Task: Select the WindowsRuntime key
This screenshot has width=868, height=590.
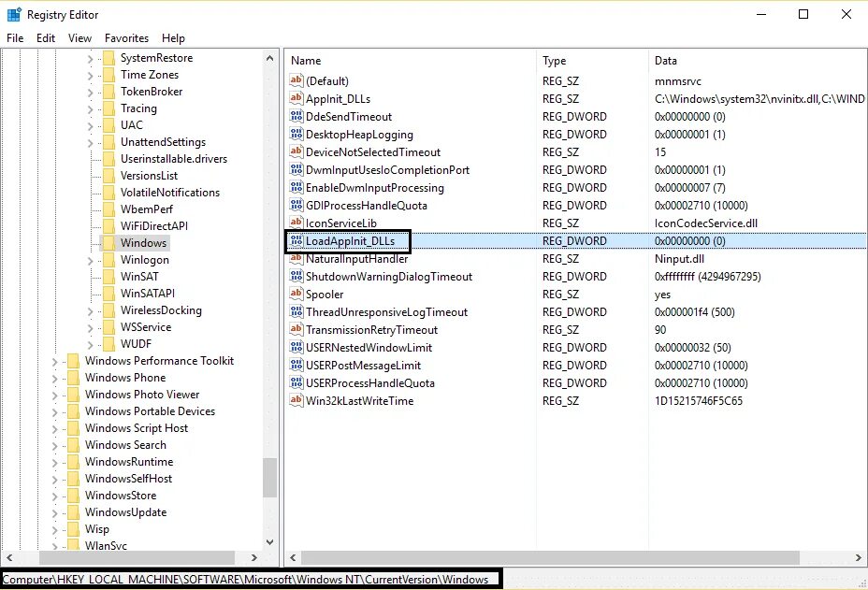Action: pos(129,462)
